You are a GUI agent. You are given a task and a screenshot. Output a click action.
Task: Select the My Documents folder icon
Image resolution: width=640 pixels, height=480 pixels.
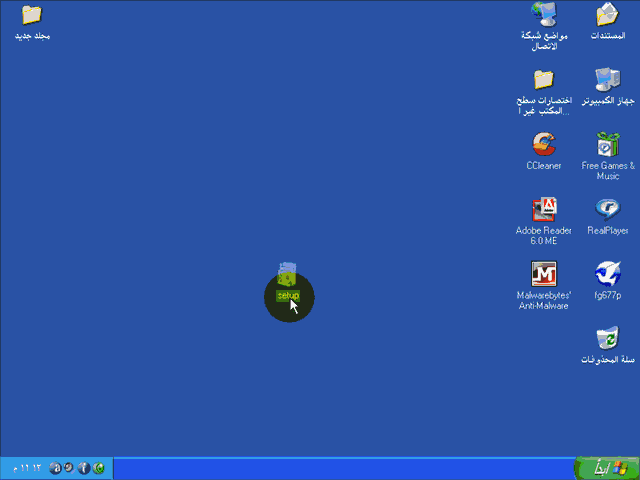[x=607, y=15]
